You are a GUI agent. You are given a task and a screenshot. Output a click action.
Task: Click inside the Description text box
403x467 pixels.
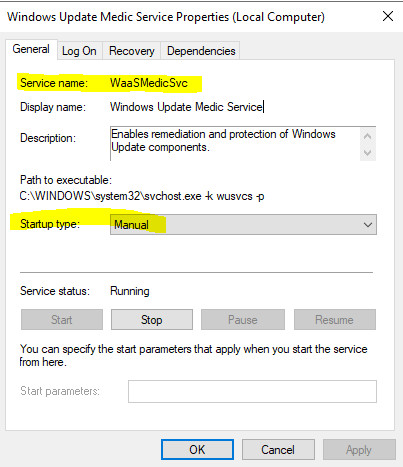pos(235,144)
